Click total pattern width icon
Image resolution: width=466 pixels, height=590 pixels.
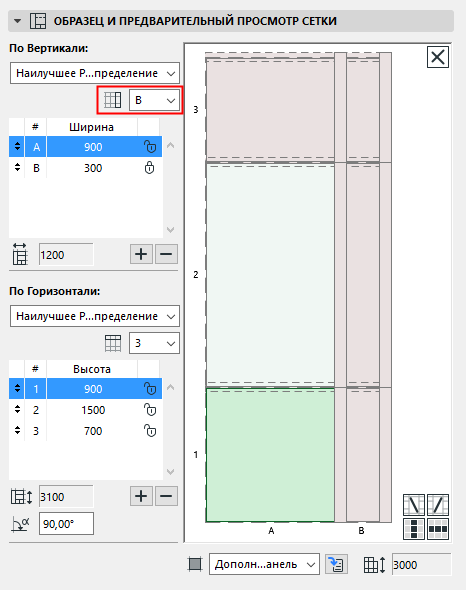tap(20, 254)
